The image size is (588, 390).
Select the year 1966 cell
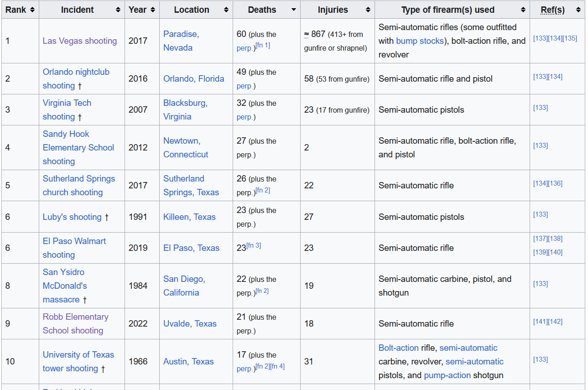point(142,361)
